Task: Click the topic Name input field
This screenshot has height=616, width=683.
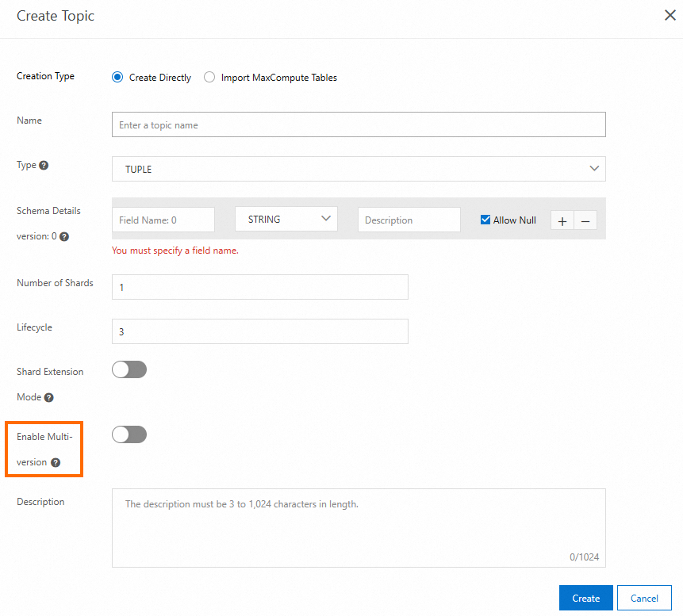Action: click(x=359, y=124)
